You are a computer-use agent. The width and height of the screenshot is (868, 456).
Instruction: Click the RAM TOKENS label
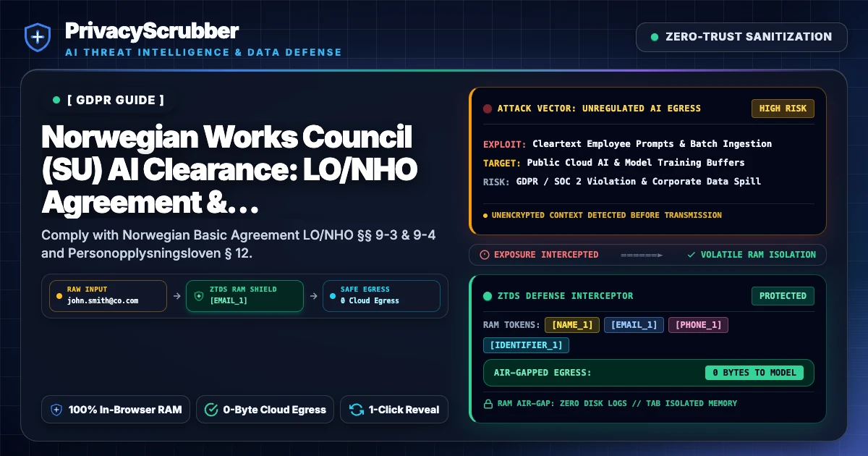[511, 325]
